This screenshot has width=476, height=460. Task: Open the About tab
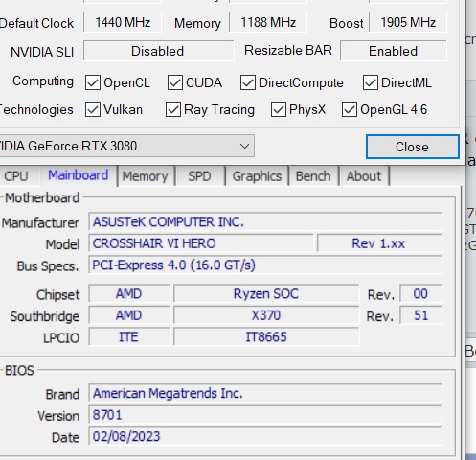click(x=364, y=176)
